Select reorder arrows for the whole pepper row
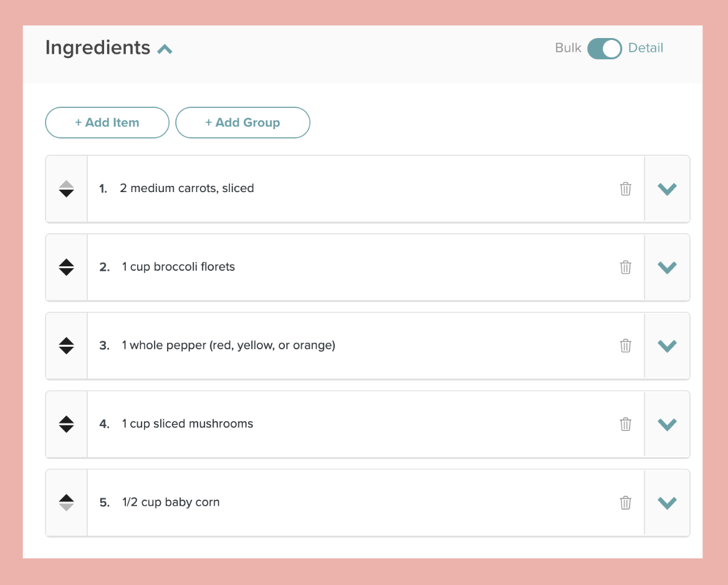The height and width of the screenshot is (585, 728). point(66,346)
